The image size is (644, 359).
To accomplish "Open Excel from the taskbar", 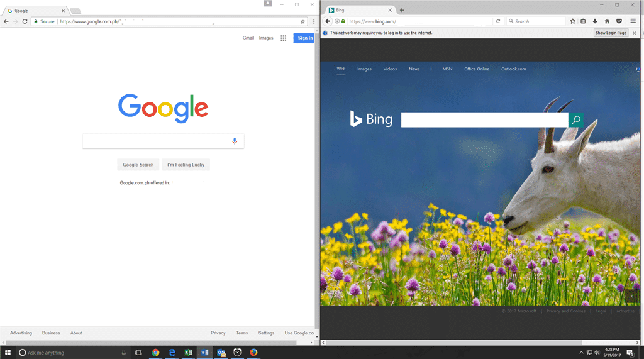I will [x=188, y=353].
